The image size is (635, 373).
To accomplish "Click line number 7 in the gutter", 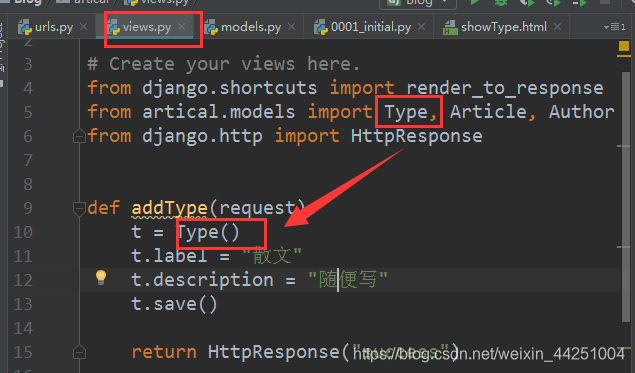I will [x=28, y=160].
